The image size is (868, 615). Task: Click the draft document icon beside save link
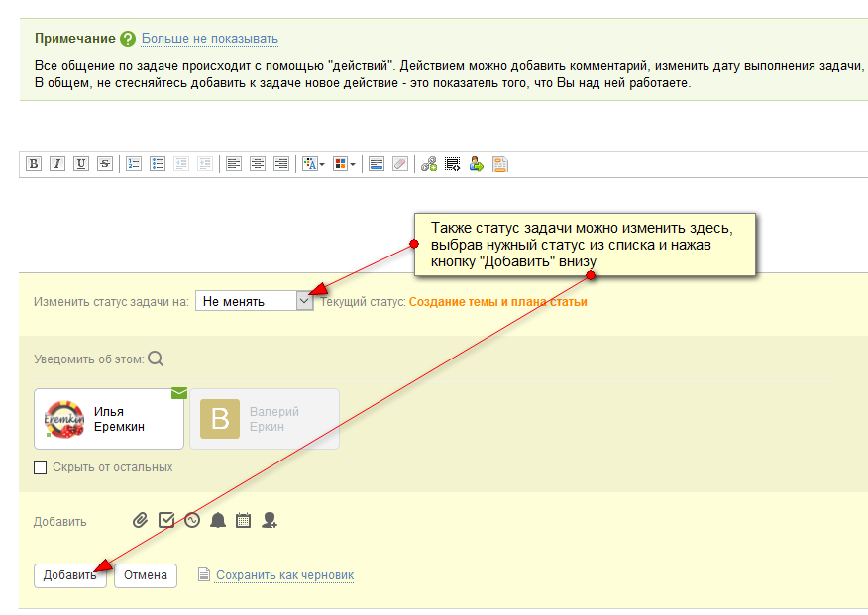coord(204,575)
